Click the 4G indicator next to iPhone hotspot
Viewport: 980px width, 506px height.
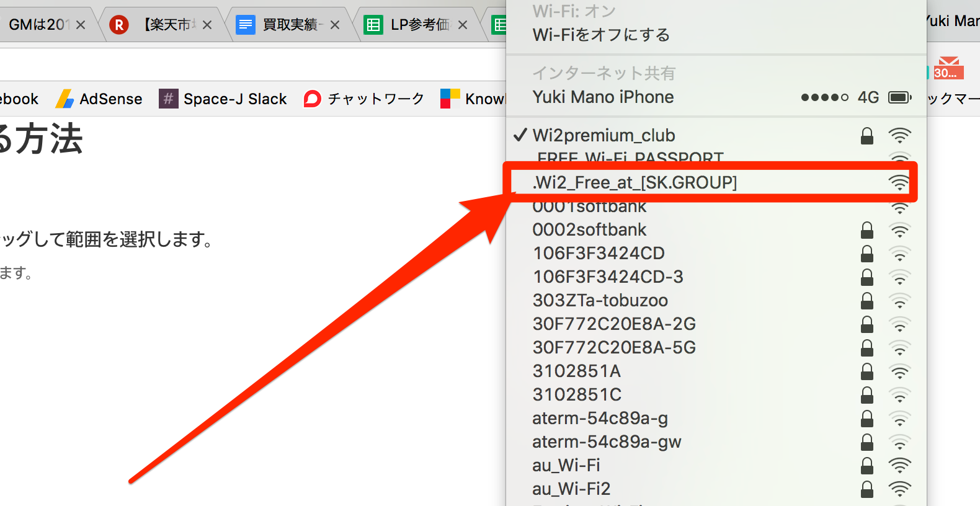pos(868,97)
